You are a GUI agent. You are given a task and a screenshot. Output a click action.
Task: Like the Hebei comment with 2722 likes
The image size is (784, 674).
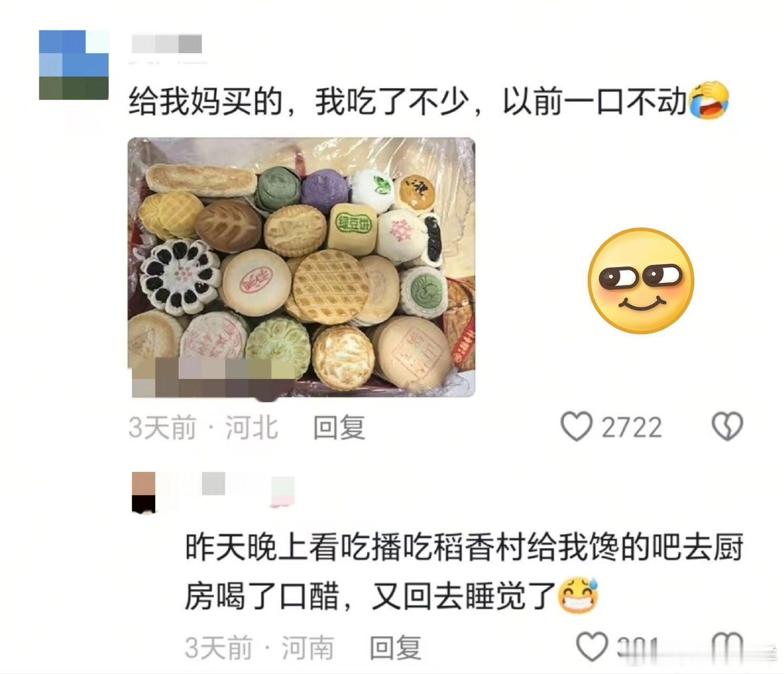click(577, 427)
